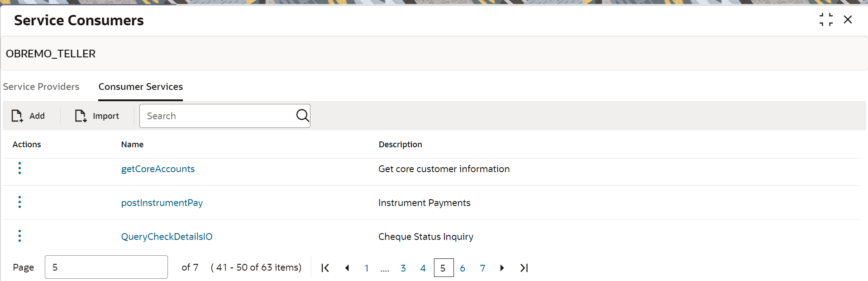Open actions menu for getCoreAccounts row
868x281 pixels.
coord(19,168)
